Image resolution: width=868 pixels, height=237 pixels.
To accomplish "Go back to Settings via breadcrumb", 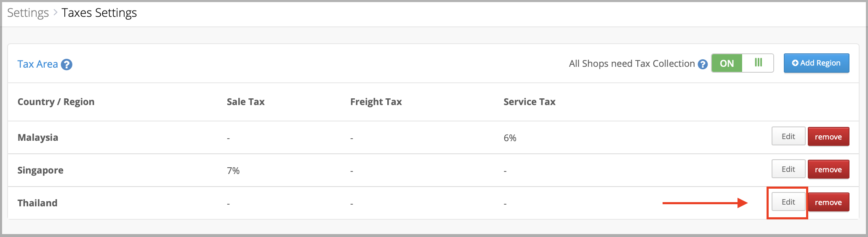I will click(x=28, y=13).
